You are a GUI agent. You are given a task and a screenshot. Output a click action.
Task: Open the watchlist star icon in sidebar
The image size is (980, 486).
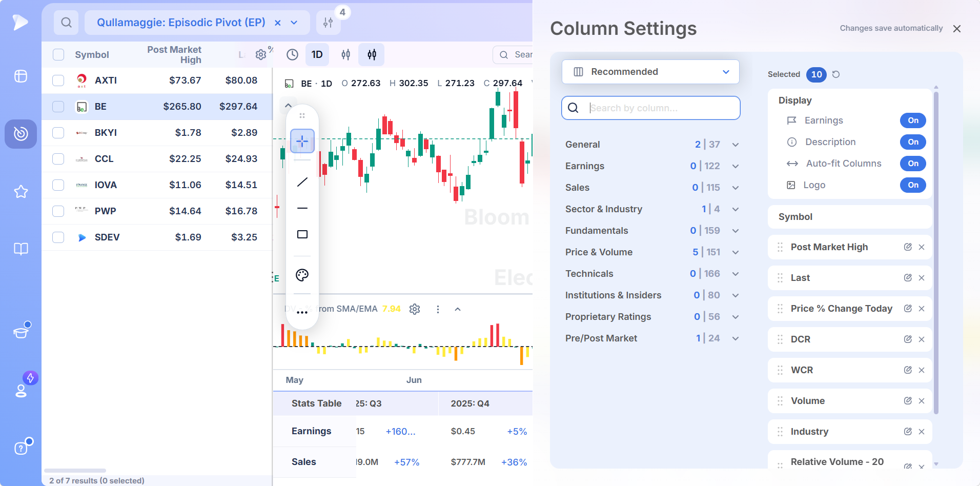pyautogui.click(x=21, y=192)
